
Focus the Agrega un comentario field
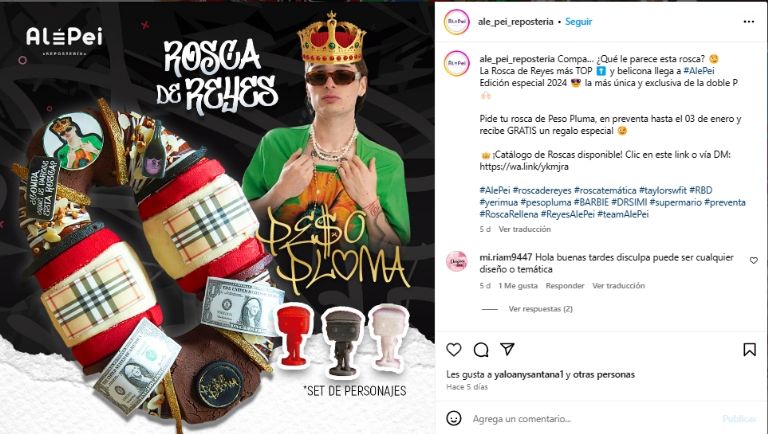[x=593, y=419]
